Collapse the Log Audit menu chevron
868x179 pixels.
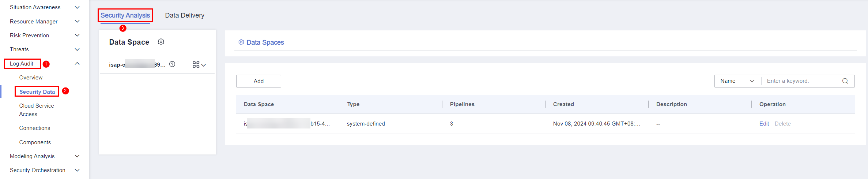pos(77,64)
